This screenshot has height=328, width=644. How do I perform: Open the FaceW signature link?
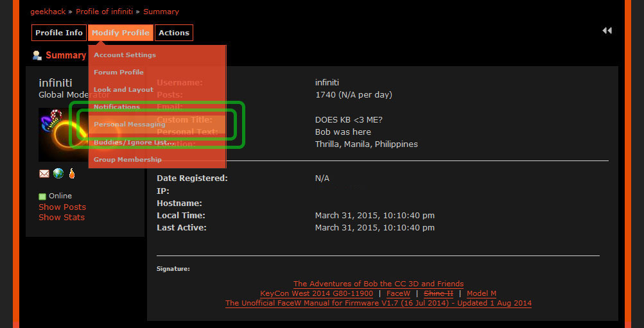398,293
